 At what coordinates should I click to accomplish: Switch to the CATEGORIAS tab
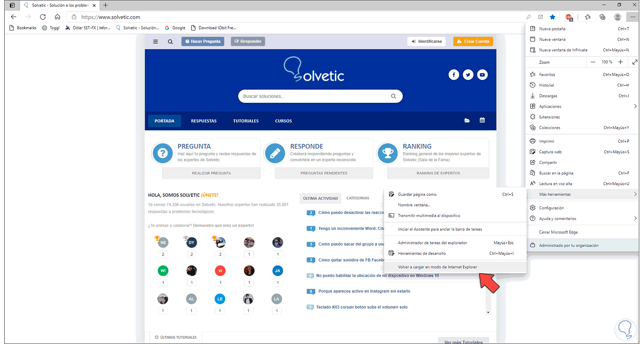pos(358,198)
